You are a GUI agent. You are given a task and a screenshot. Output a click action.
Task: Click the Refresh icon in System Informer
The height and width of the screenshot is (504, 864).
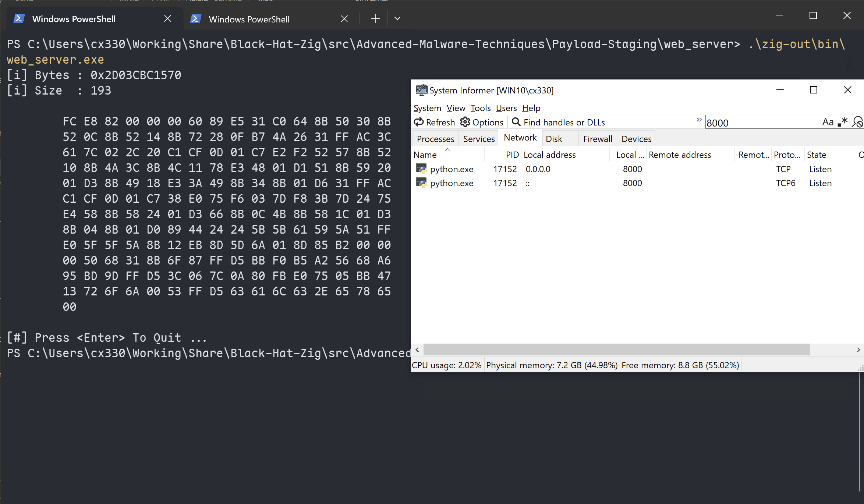[x=419, y=122]
